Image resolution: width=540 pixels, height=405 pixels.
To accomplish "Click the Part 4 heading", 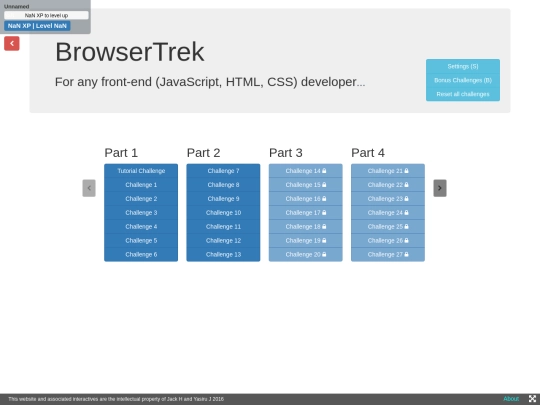I will [368, 153].
